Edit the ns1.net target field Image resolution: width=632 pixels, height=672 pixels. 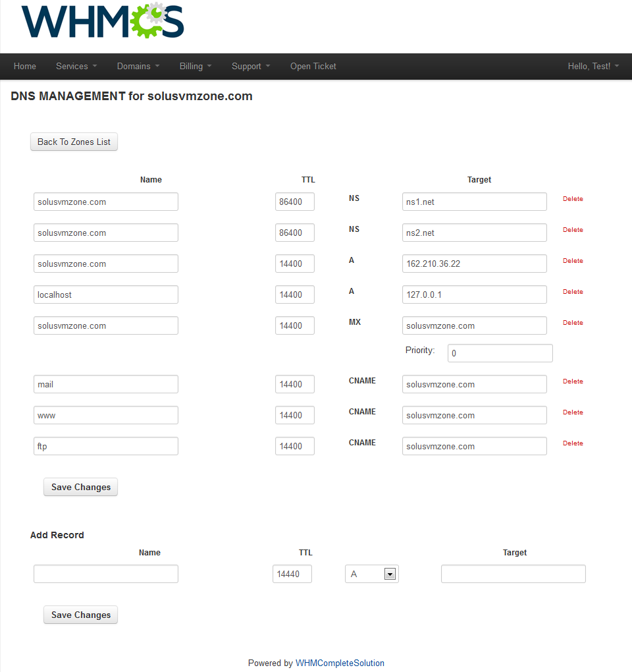(475, 202)
